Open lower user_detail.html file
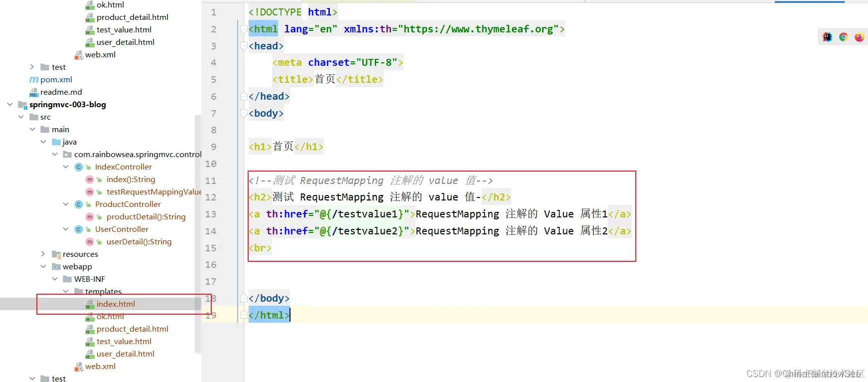The width and height of the screenshot is (868, 382). point(126,354)
